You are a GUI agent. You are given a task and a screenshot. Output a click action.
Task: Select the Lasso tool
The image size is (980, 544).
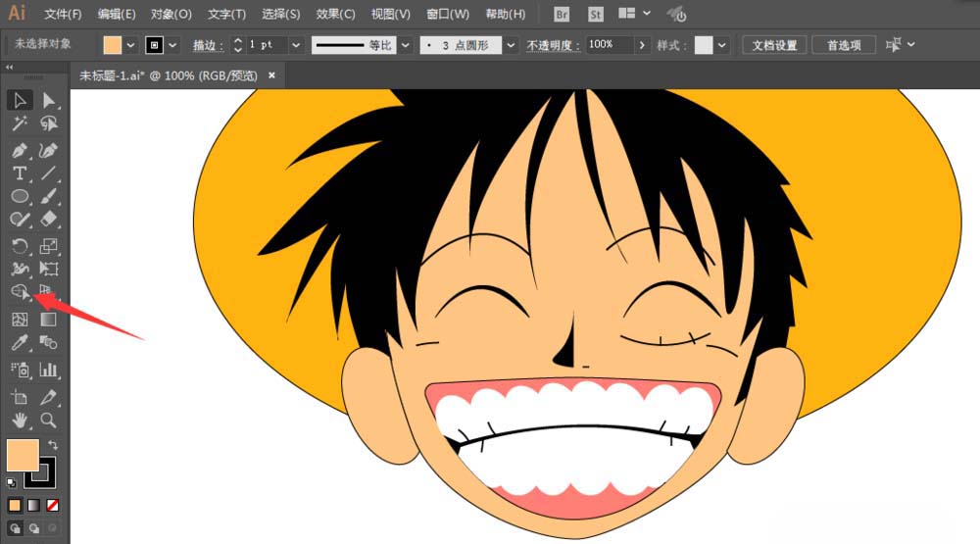click(49, 124)
